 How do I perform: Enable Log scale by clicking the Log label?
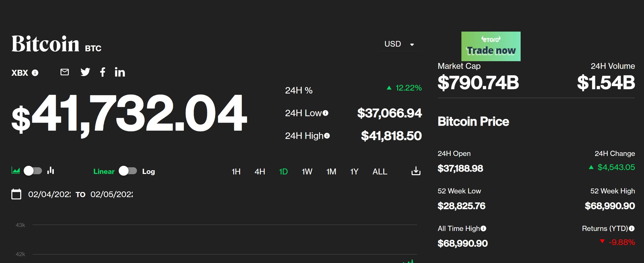click(x=149, y=171)
